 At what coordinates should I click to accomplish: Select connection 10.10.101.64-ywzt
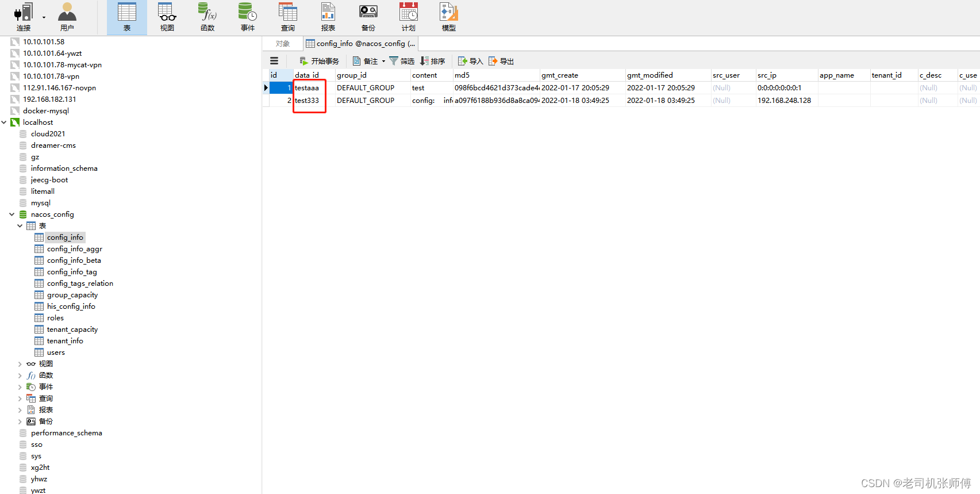[x=52, y=53]
